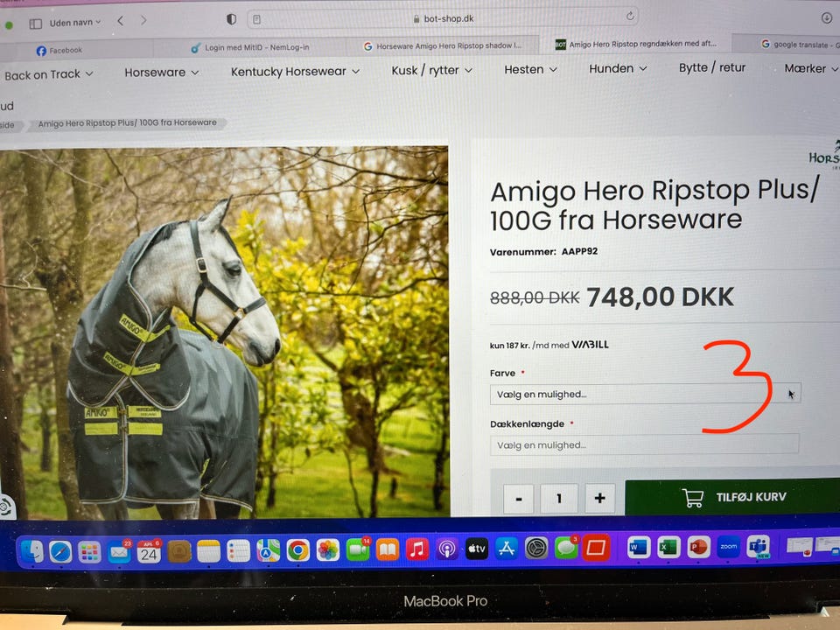
Task: Open App Store from the Dock
Action: click(507, 548)
